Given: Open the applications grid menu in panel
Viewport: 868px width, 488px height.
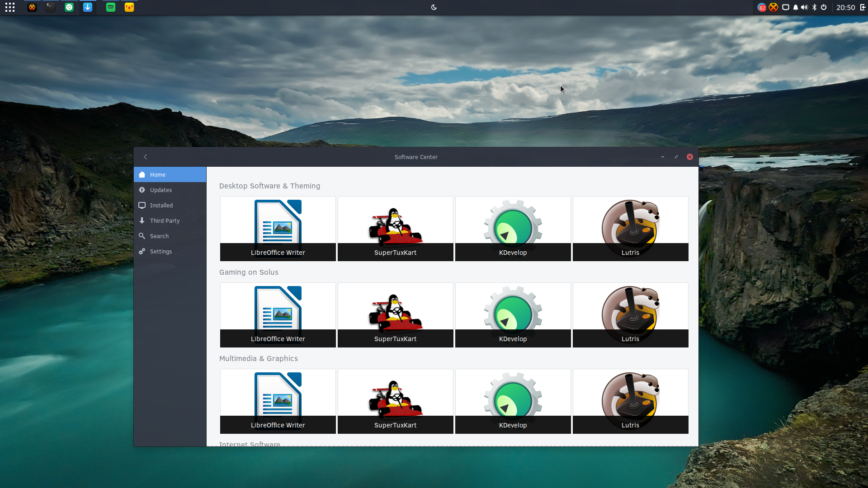Looking at the screenshot, I should click(x=10, y=7).
